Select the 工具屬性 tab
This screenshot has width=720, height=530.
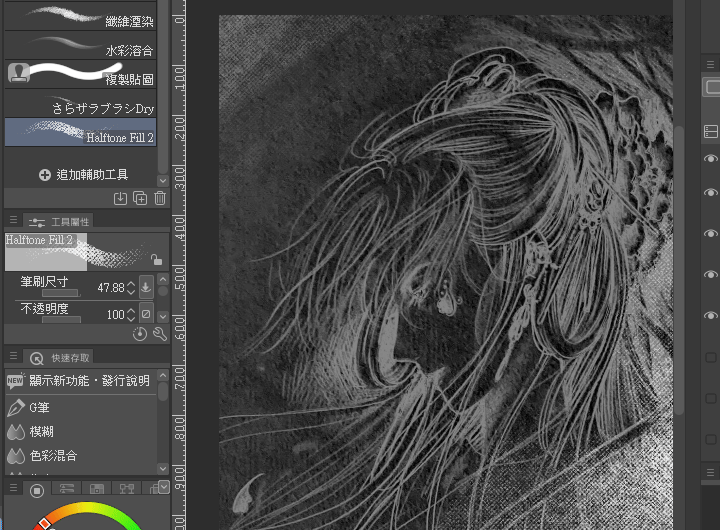click(58, 222)
